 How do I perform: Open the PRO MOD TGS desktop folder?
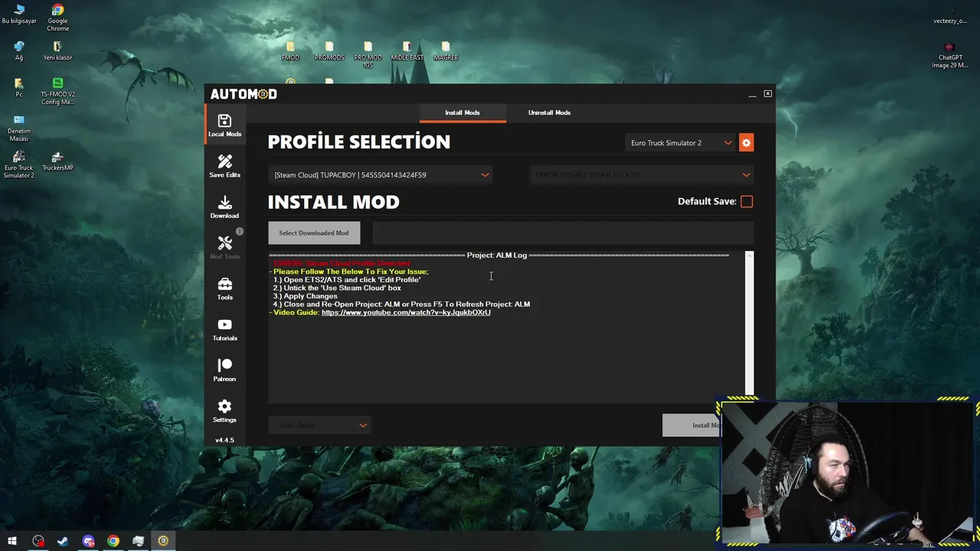(x=367, y=54)
